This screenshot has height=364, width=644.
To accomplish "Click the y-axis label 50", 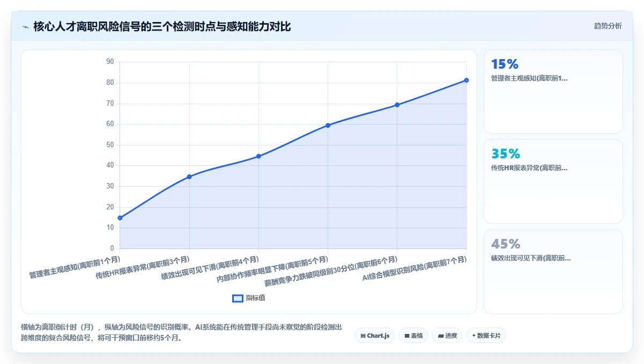I will [x=110, y=145].
